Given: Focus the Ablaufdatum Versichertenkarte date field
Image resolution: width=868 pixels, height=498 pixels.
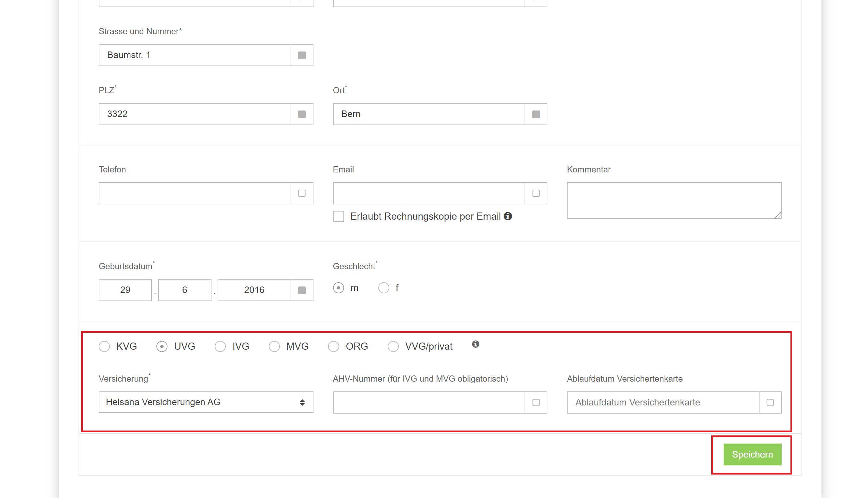Looking at the screenshot, I should click(663, 403).
